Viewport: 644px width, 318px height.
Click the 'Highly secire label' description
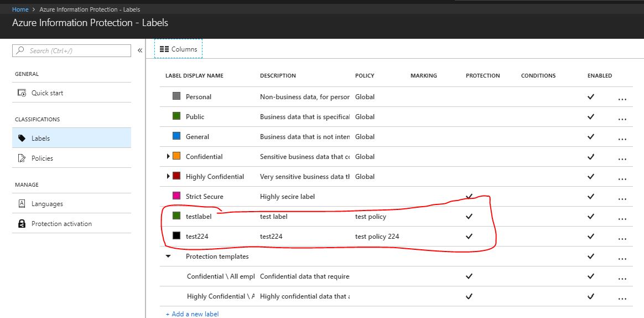288,196
